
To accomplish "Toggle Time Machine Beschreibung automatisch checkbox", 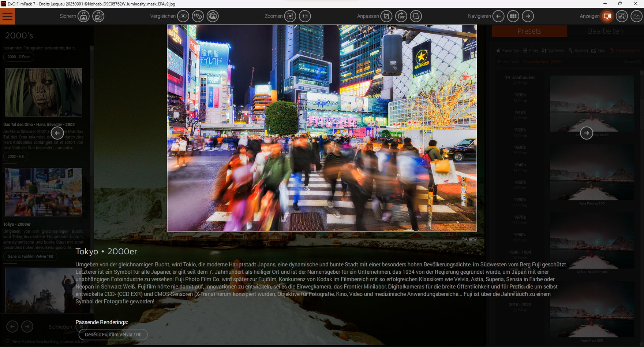I will [x=7, y=342].
